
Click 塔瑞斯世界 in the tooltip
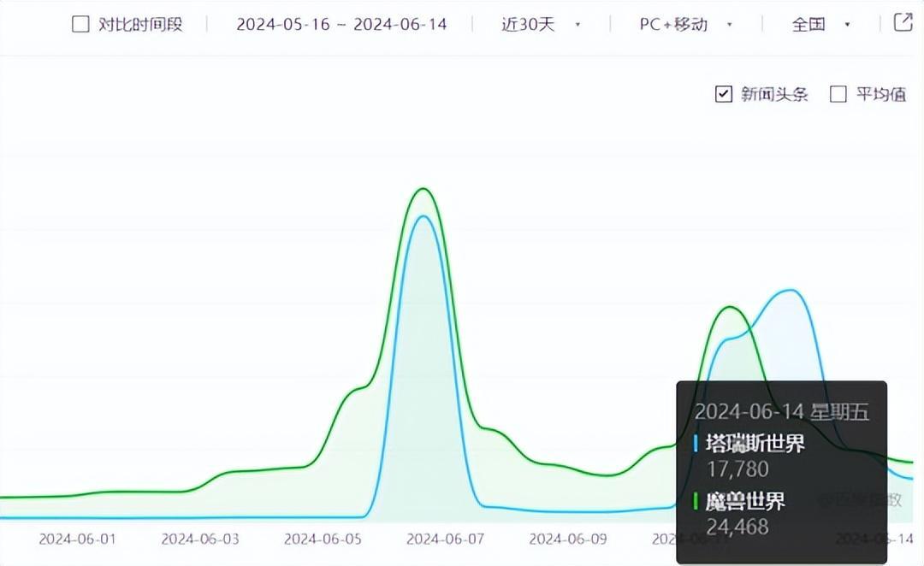click(x=755, y=444)
